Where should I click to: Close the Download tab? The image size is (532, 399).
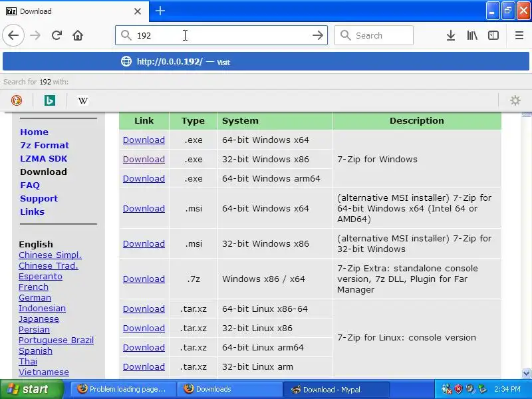[138, 11]
